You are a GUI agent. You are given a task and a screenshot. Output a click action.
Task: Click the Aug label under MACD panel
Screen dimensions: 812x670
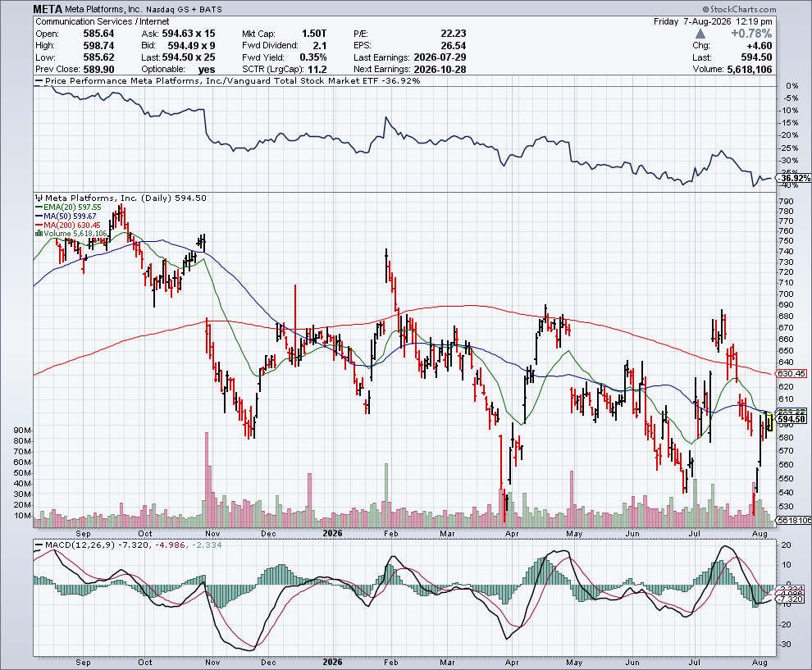760,663
